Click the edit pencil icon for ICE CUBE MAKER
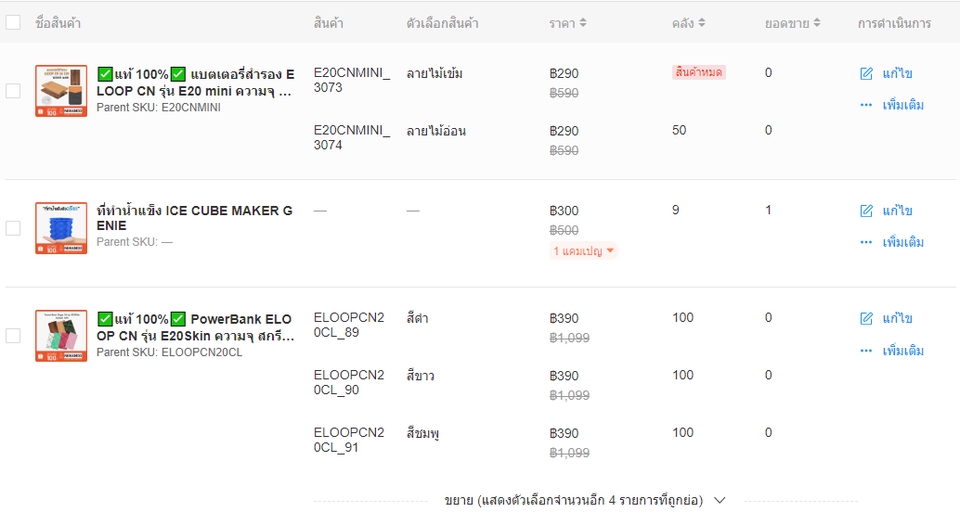The height and width of the screenshot is (525, 960). 867,211
